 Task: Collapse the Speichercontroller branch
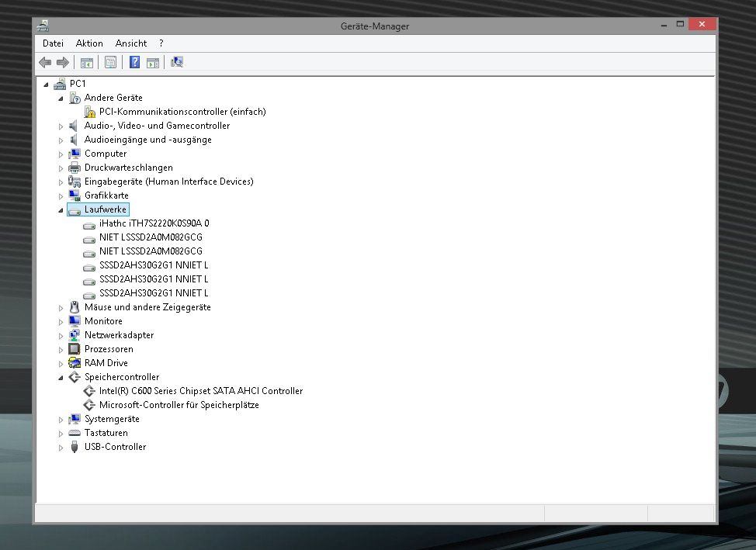coord(61,378)
